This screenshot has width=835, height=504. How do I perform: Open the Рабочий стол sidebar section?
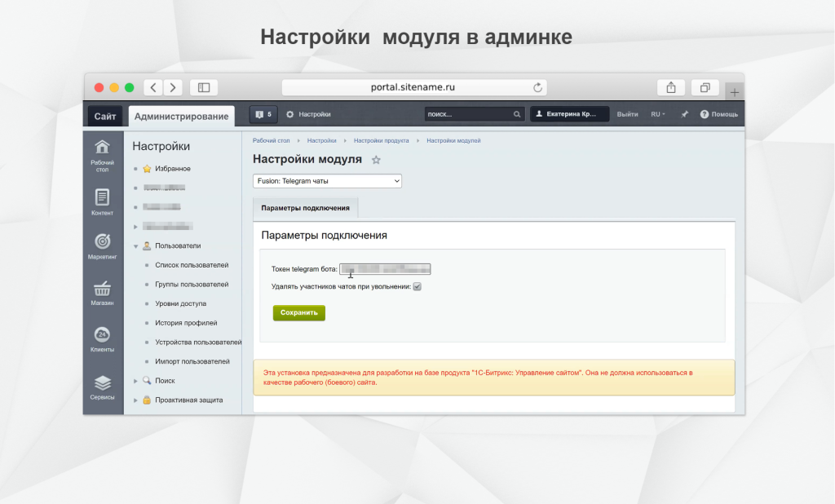tap(102, 156)
